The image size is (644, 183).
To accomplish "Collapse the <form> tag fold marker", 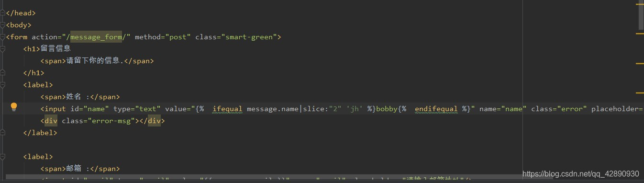I will click(x=2, y=37).
